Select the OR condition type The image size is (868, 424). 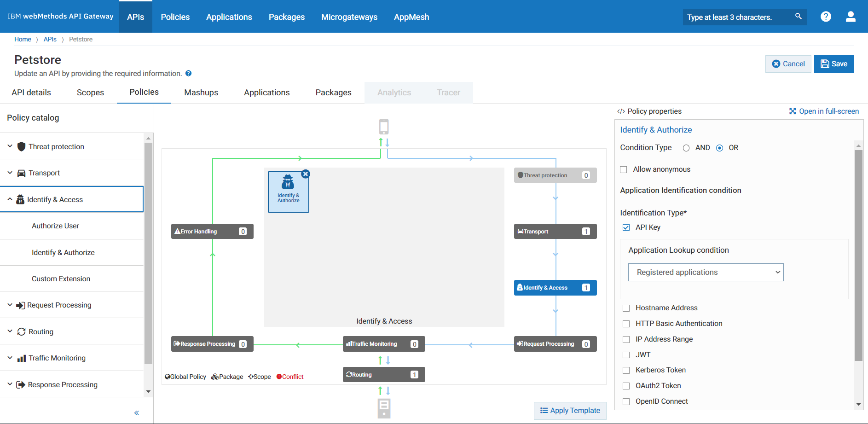(719, 148)
